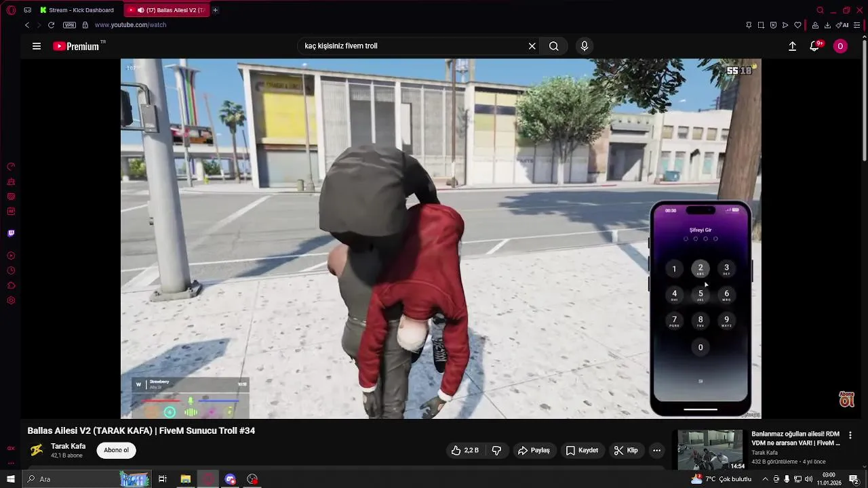
Task: Open Windows notification center
Action: click(x=854, y=479)
